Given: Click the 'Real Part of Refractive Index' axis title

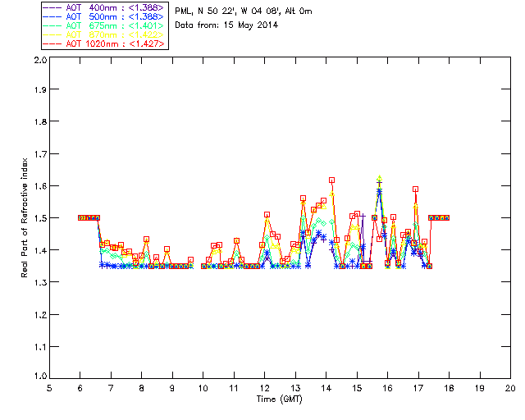Looking at the screenshot, I should (x=25, y=217).
